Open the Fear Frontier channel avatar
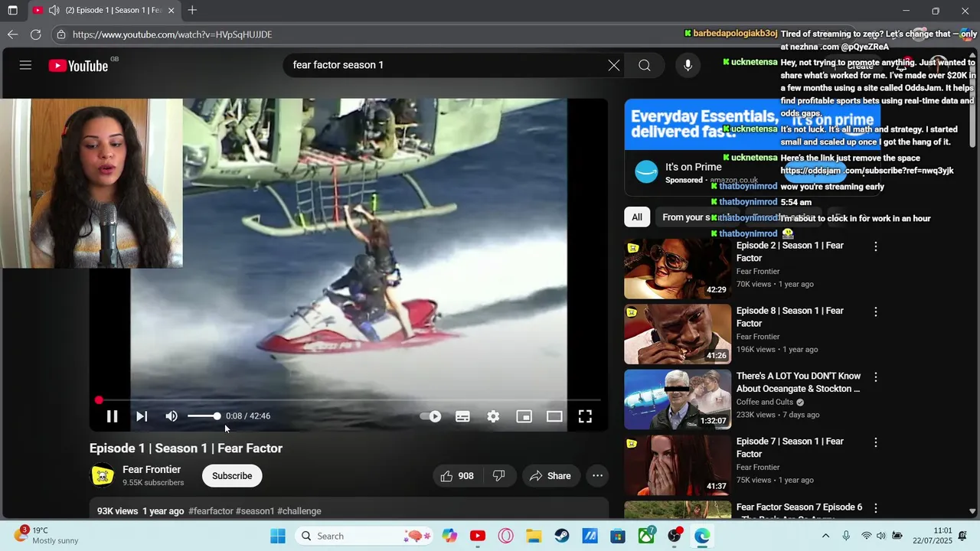 pos(103,476)
